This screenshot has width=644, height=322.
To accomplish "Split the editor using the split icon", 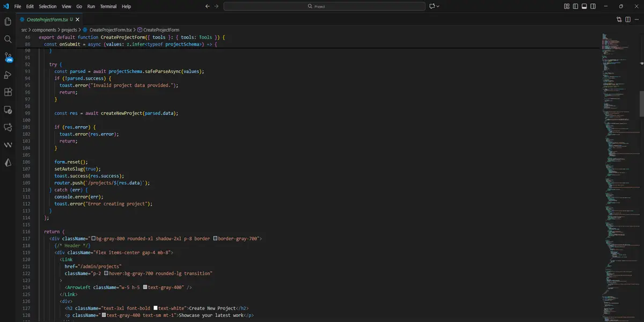I will coord(627,19).
